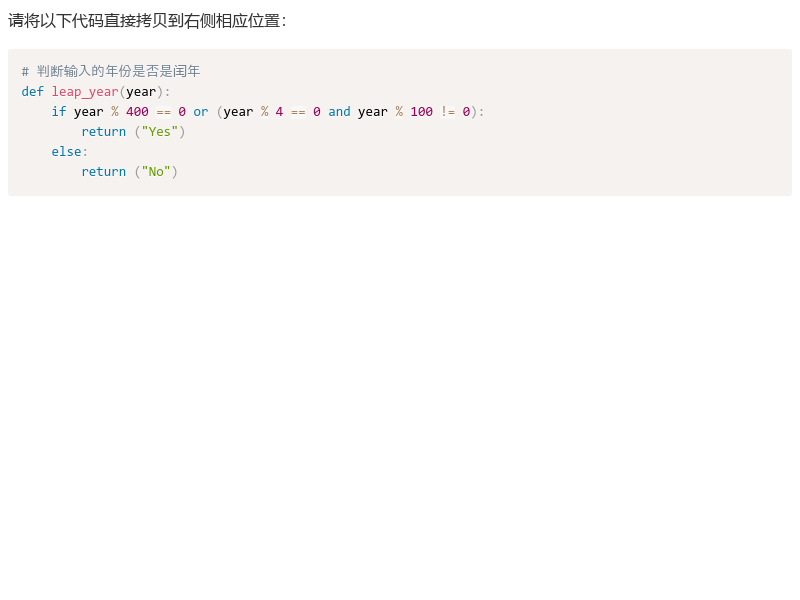
Task: Click the "No" string literal
Action: tap(156, 171)
